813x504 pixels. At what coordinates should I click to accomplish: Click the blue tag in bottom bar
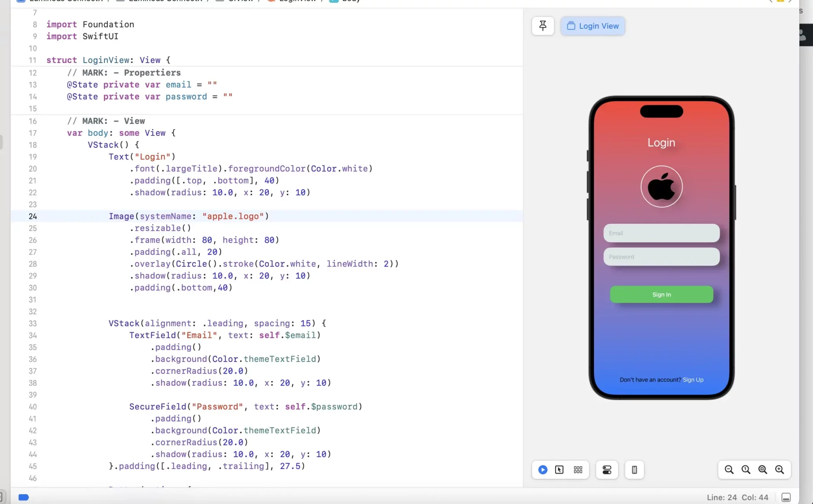coord(24,497)
